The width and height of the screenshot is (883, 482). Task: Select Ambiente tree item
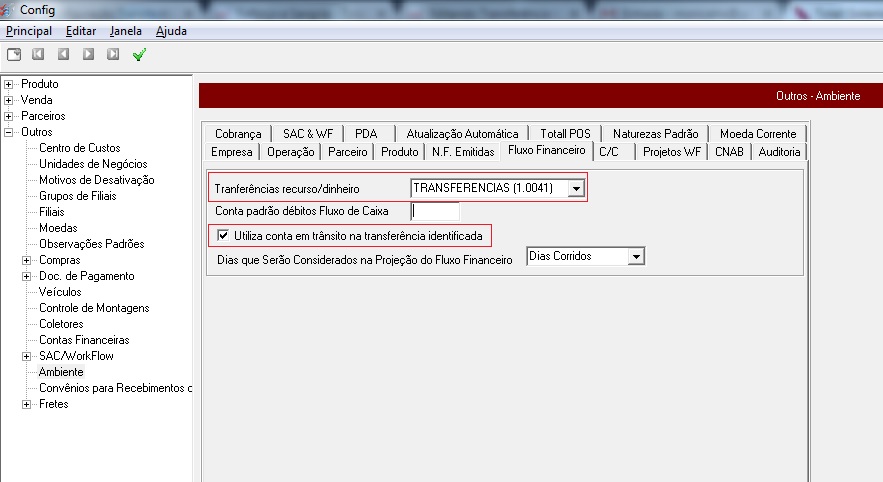(x=61, y=372)
